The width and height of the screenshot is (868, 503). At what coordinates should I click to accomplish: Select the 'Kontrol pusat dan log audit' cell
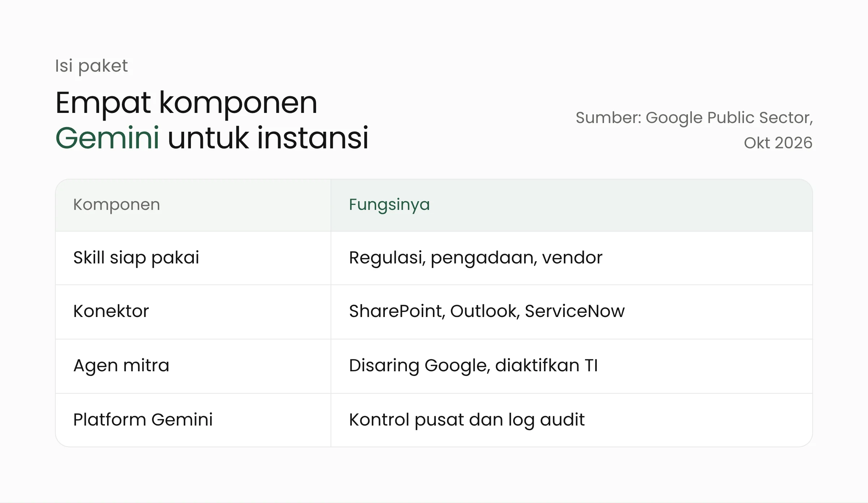(x=571, y=420)
